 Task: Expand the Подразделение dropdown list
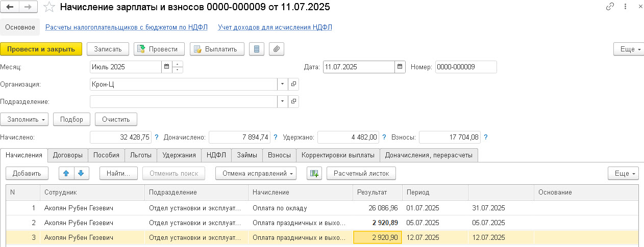point(283,101)
